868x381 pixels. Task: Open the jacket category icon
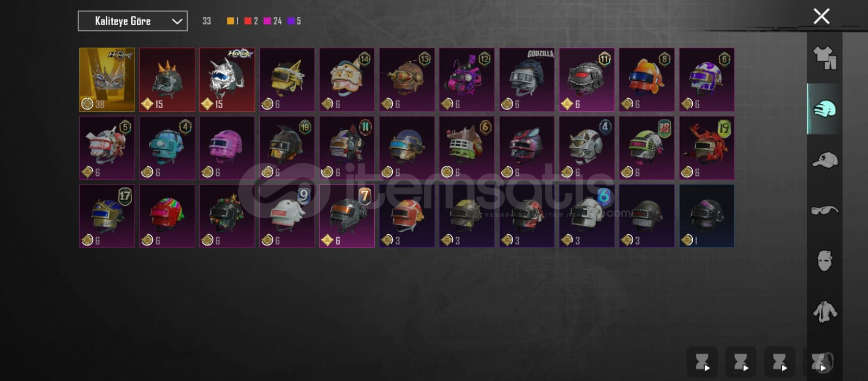pyautogui.click(x=825, y=312)
